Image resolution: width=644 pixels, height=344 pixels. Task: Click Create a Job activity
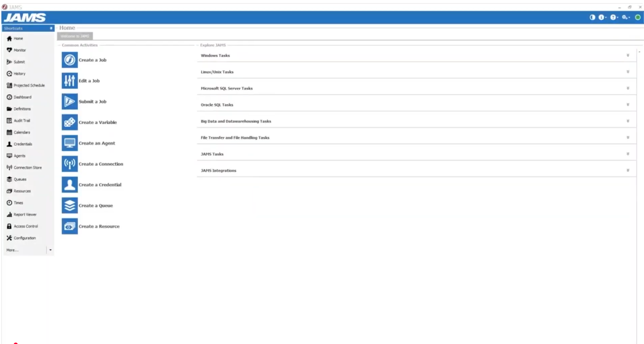tap(93, 60)
